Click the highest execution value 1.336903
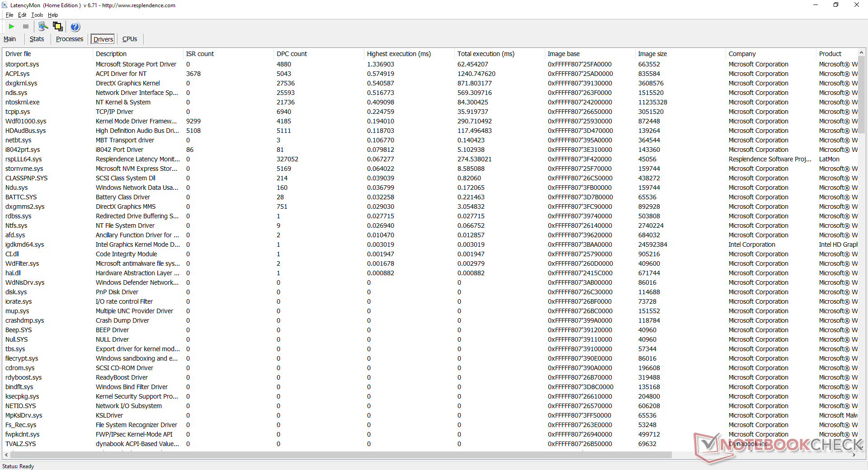 (381, 64)
